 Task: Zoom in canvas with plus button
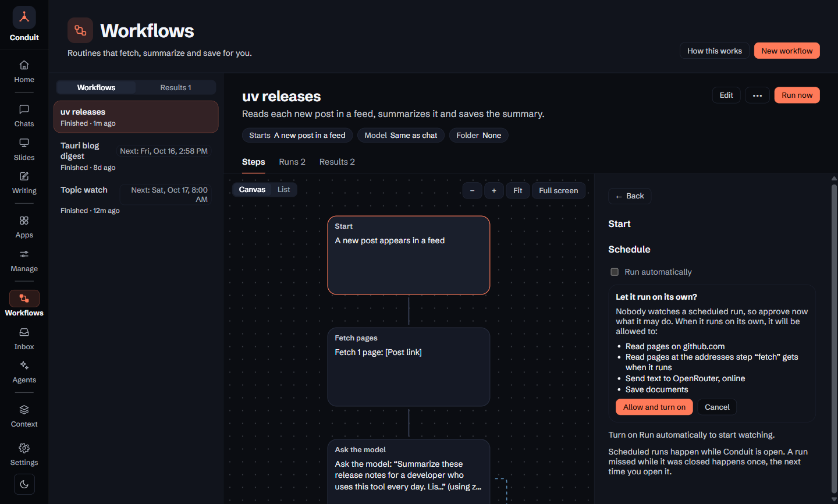pos(494,190)
